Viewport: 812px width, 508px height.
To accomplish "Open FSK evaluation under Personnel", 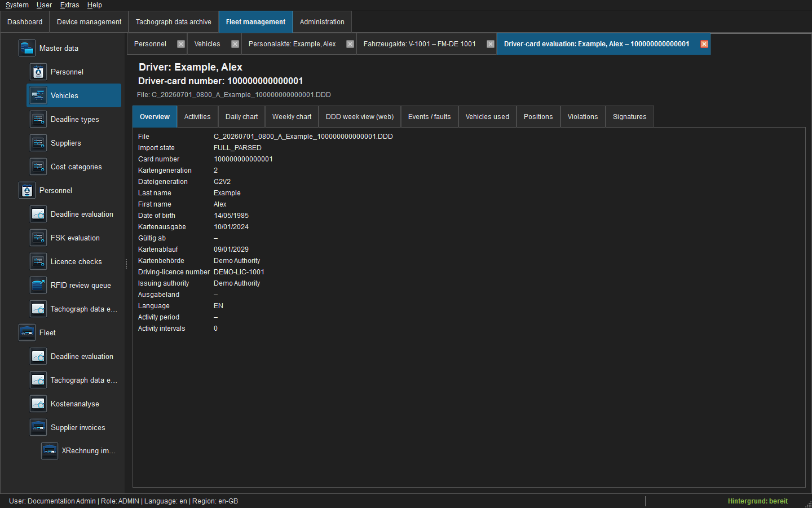I will [x=75, y=238].
